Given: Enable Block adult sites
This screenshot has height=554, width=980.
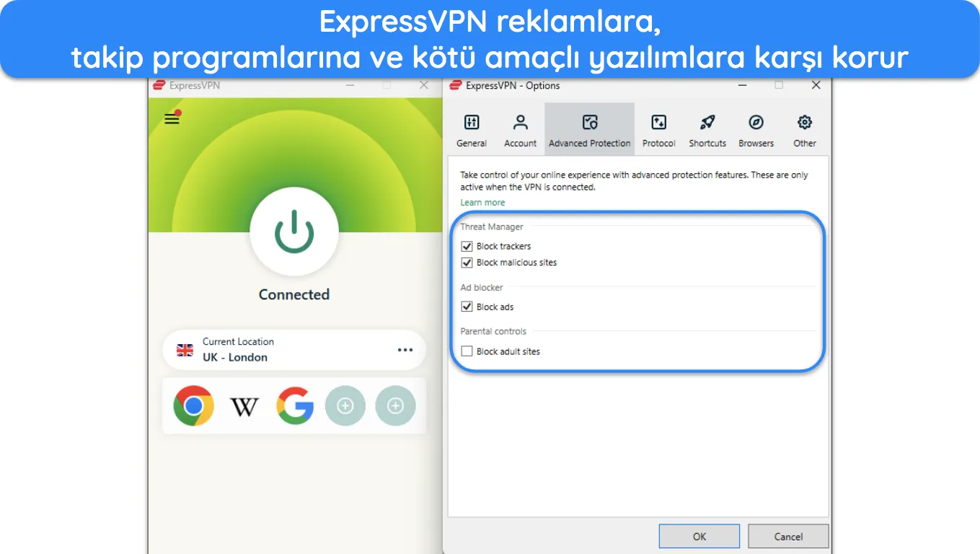Looking at the screenshot, I should click(x=467, y=351).
